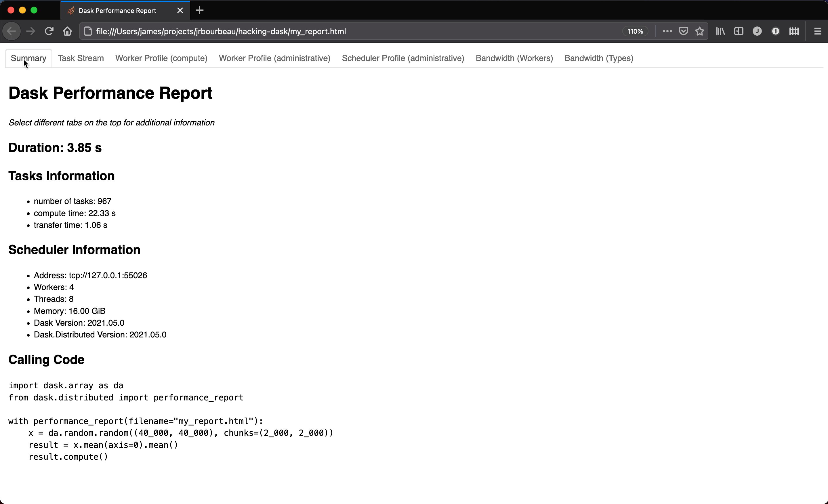Open Worker Profile (compute) tab

click(161, 58)
